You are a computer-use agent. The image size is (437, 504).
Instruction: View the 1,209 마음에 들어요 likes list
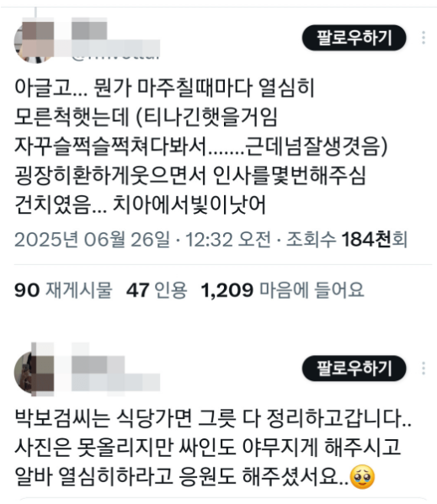[282, 290]
